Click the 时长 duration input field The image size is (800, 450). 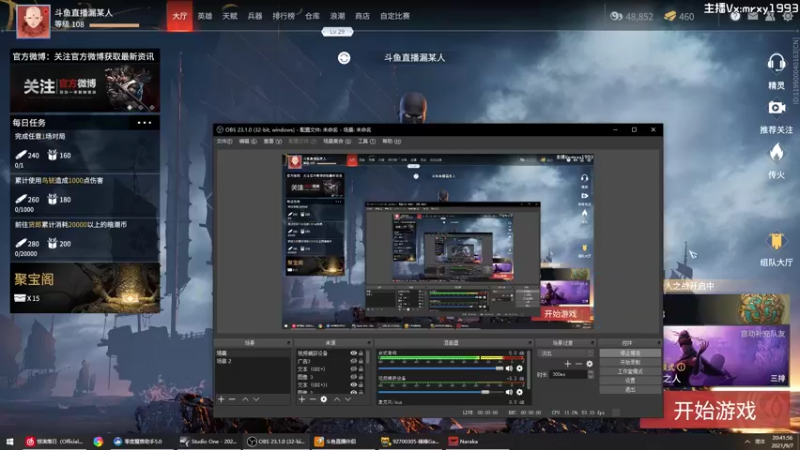[568, 374]
